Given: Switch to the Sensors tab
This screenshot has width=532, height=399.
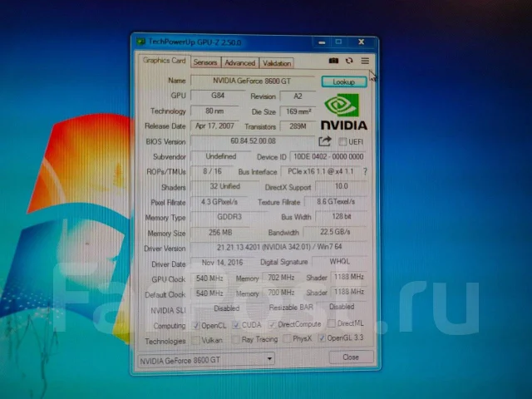Looking at the screenshot, I should click(205, 62).
